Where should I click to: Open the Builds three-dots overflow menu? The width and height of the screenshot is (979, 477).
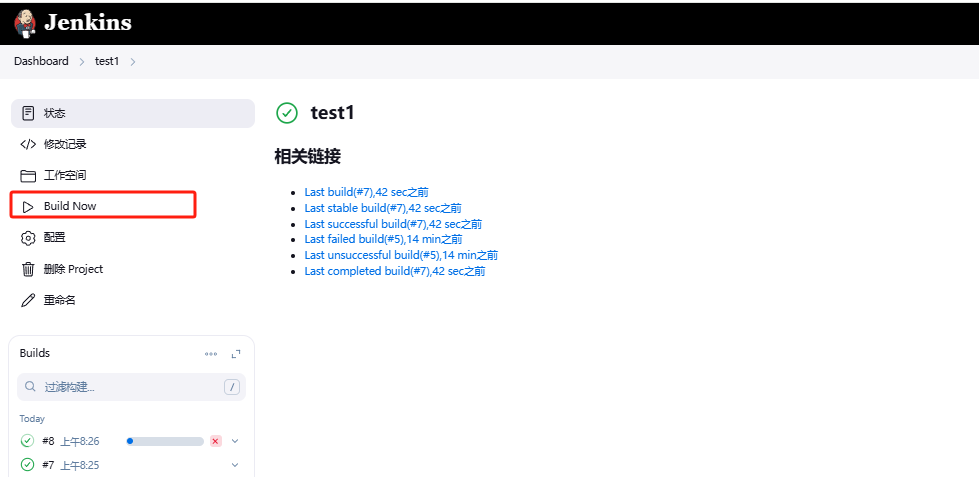click(x=211, y=354)
